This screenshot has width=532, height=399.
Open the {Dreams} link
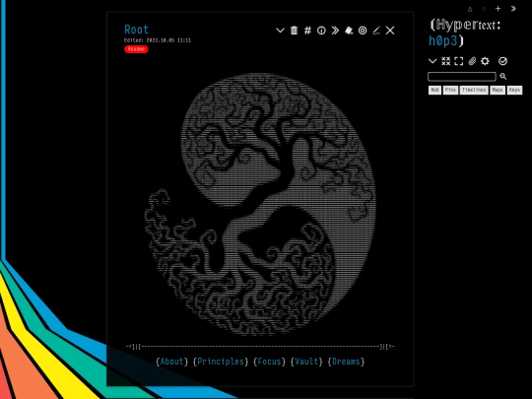click(x=346, y=362)
